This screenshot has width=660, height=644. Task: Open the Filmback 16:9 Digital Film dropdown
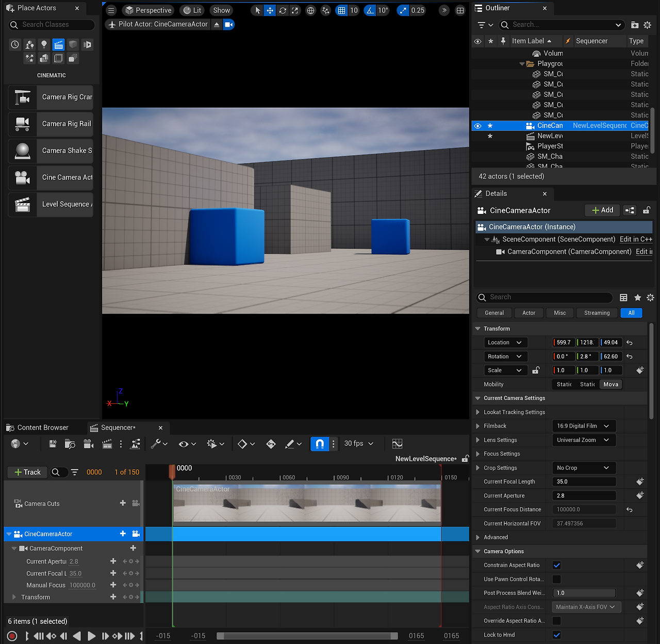pos(583,426)
